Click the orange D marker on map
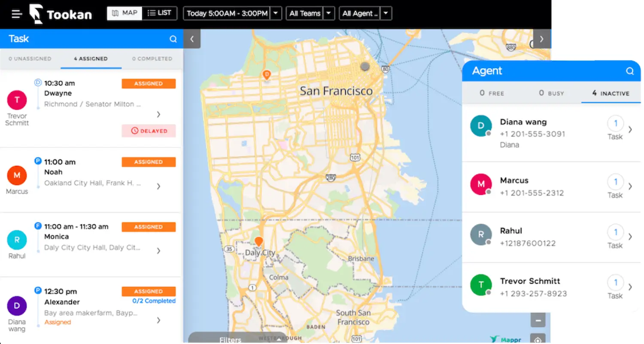 point(266,75)
